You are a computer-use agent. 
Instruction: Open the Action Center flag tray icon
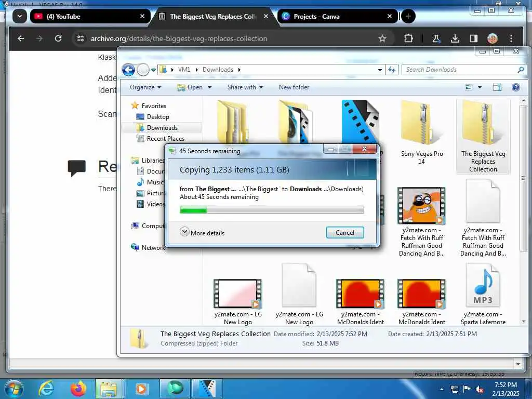coord(467,389)
